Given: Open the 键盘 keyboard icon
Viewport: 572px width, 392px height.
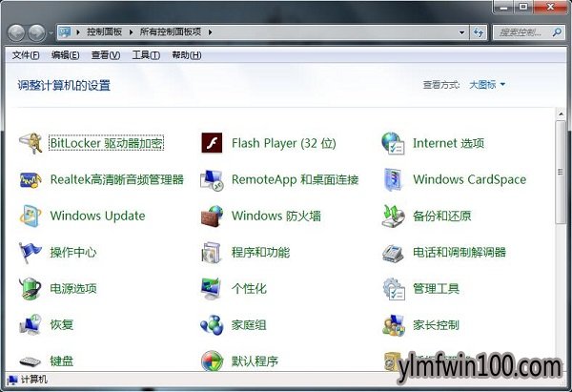Looking at the screenshot, I should 31,361.
